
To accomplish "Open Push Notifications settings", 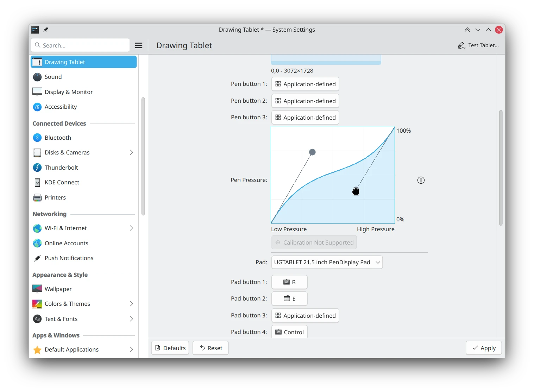I will (83, 258).
